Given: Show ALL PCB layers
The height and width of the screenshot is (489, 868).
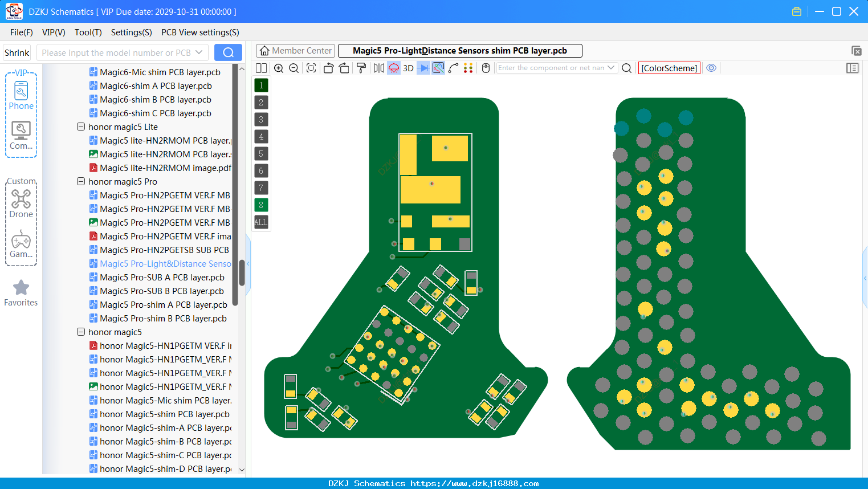Looking at the screenshot, I should pos(261,222).
